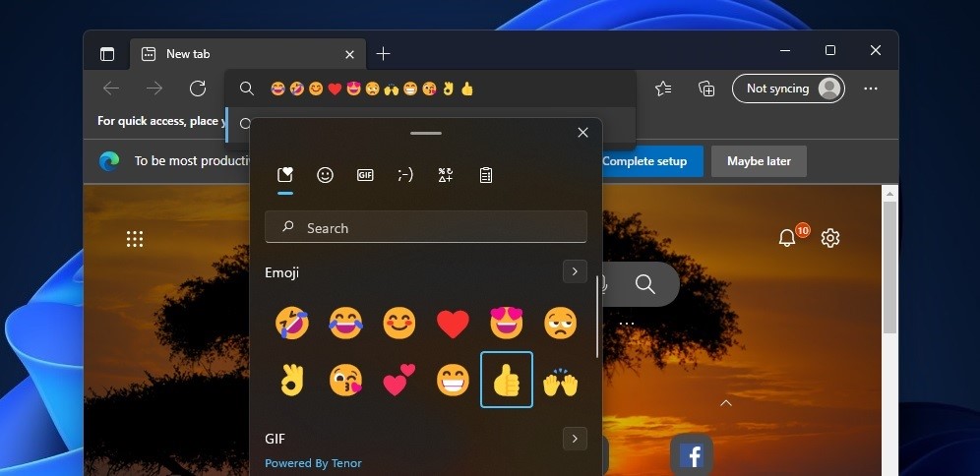Open the notifications bell
The width and height of the screenshot is (980, 476).
[x=787, y=237]
